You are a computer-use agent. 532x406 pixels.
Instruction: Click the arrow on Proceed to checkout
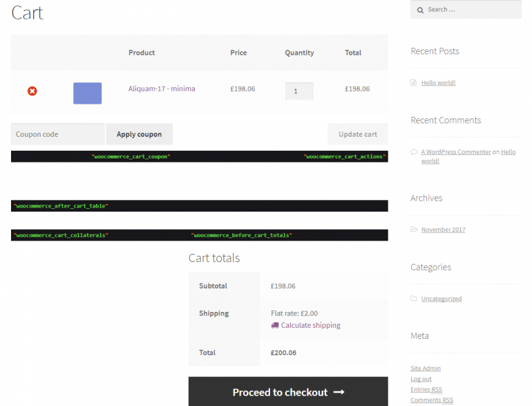tap(339, 392)
